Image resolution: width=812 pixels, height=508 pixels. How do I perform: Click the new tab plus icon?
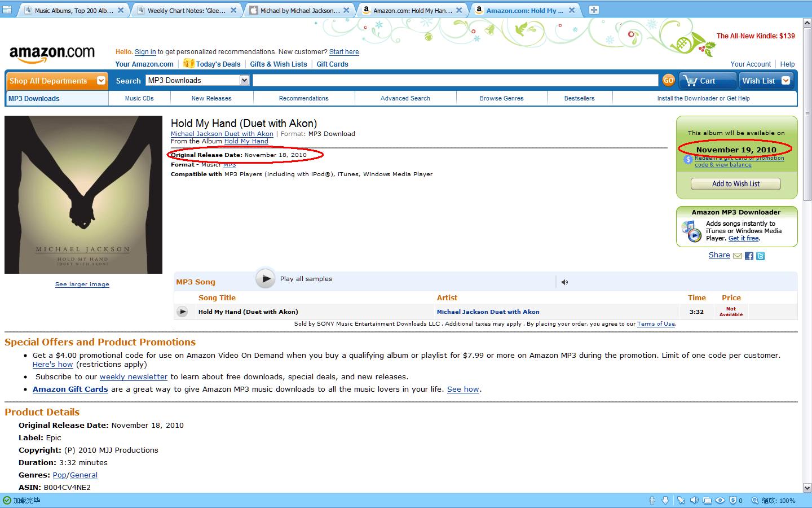[594, 10]
